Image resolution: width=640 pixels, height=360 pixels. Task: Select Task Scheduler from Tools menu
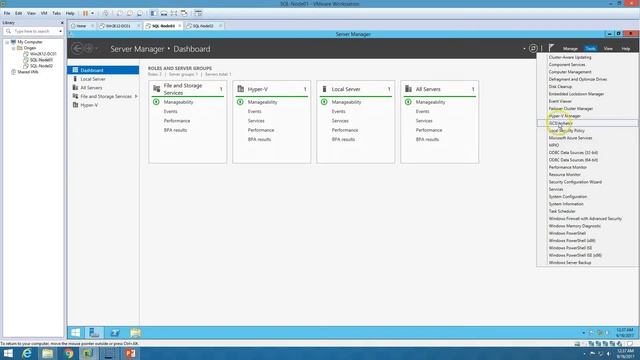(587, 211)
